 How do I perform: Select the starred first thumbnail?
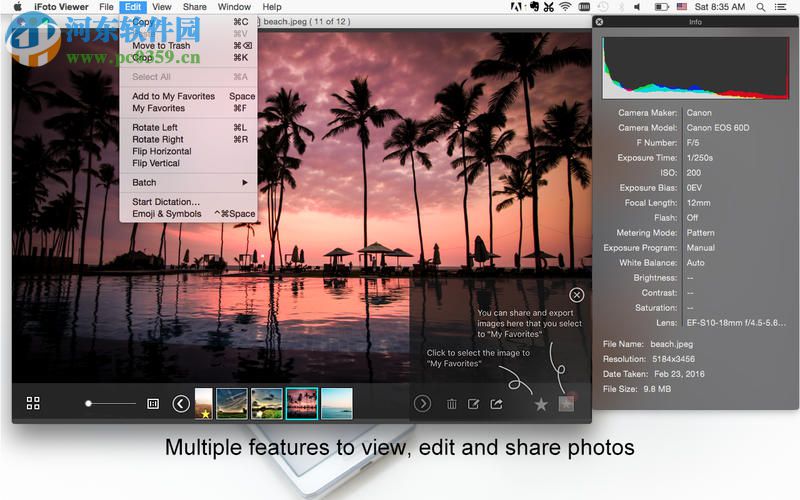(204, 404)
